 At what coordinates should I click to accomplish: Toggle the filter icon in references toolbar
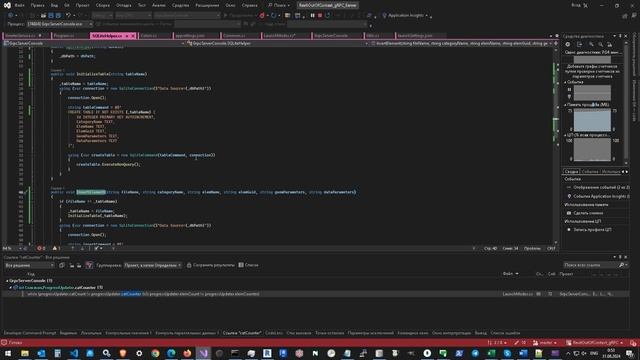click(89, 265)
